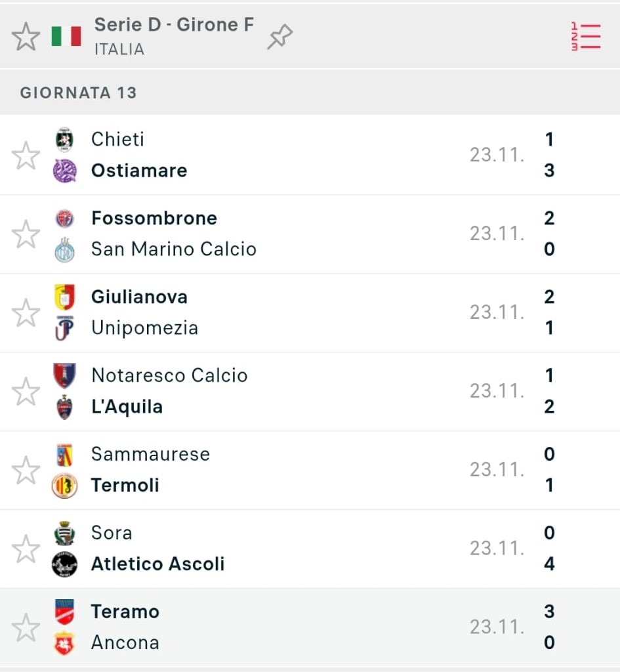Screen dimensions: 620x672
Task: Click the Italy flag icon
Action: [x=66, y=36]
